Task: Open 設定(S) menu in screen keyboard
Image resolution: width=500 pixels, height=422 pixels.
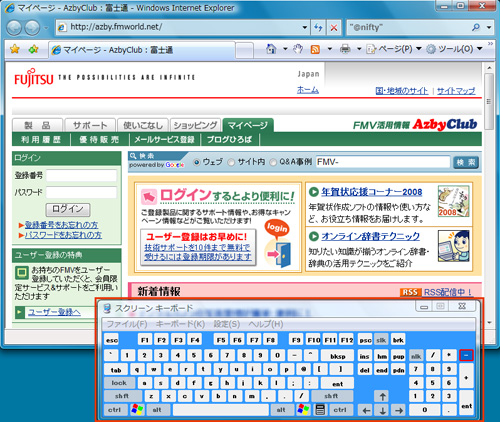Action: tap(227, 324)
